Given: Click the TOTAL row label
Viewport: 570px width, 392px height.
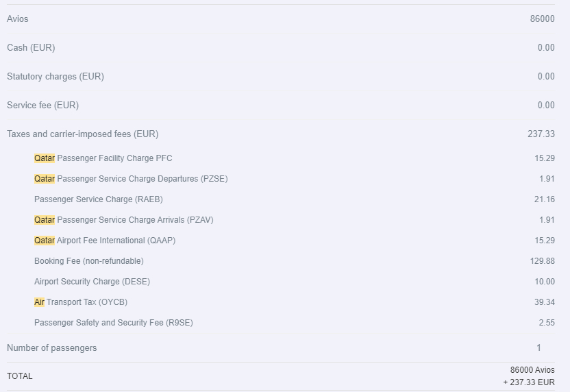Looking at the screenshot, I should [20, 376].
